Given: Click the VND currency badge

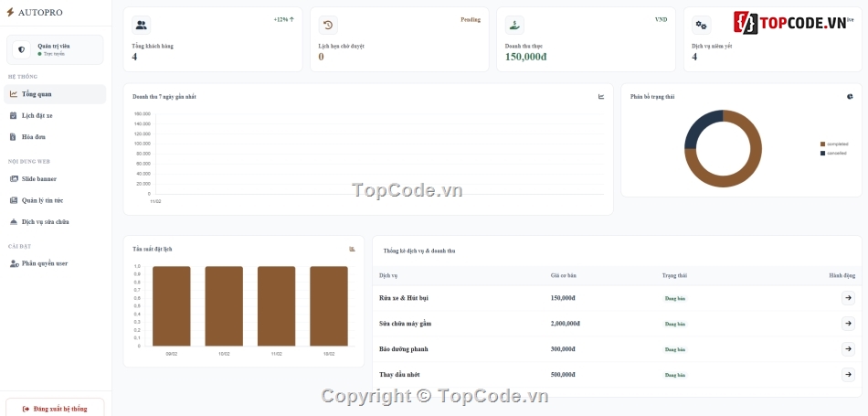Looking at the screenshot, I should coord(661,19).
